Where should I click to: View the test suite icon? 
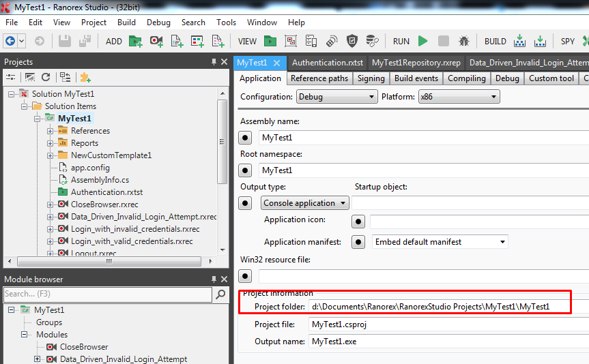tap(270, 41)
